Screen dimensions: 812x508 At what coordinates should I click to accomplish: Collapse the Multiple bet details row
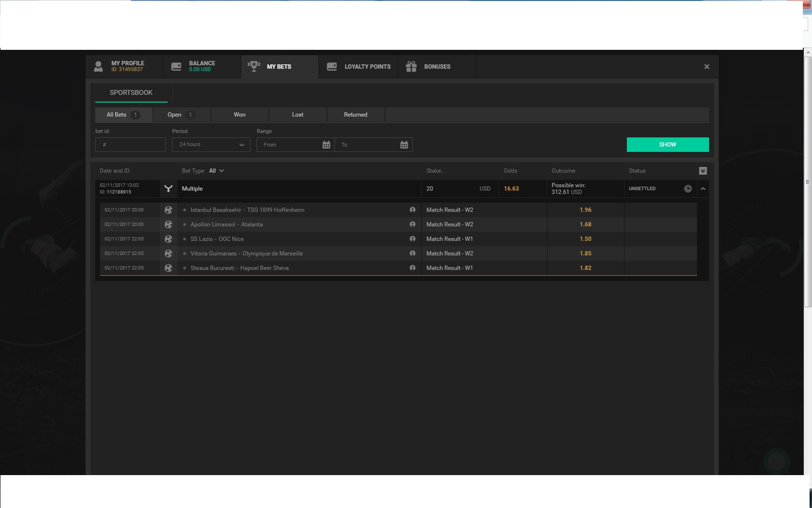(x=703, y=189)
